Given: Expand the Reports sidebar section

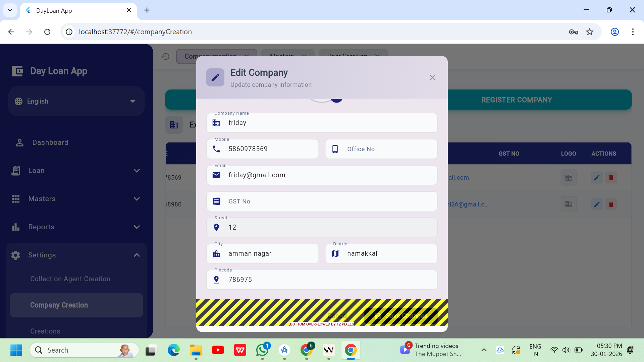Looking at the screenshot, I should (x=76, y=227).
